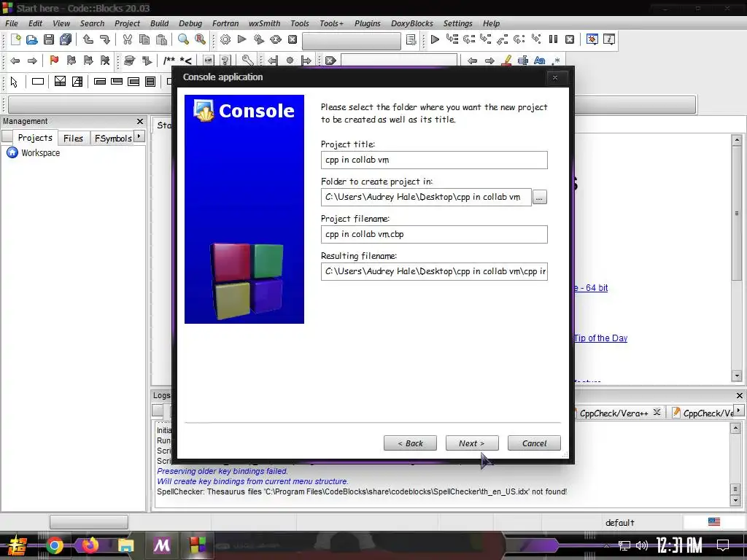The height and width of the screenshot is (560, 747).
Task: Click the Break debugger pause icon
Action: pyautogui.click(x=553, y=39)
